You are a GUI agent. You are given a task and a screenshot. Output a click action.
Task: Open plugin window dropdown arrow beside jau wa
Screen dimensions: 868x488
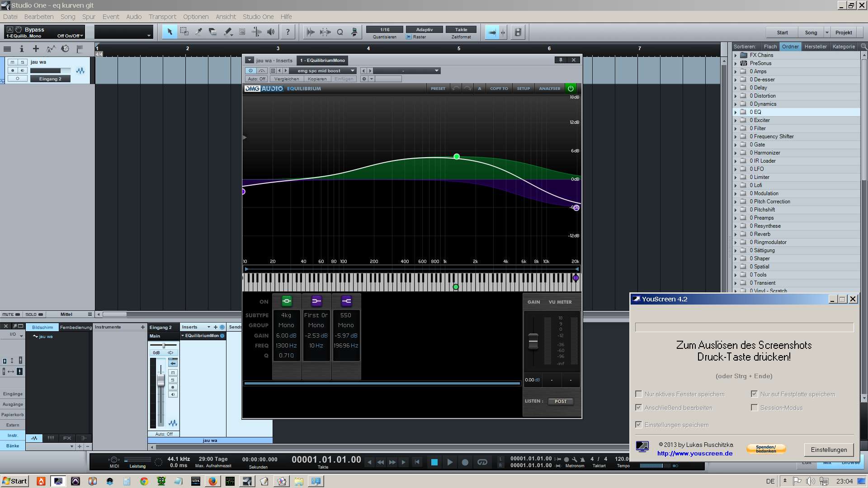250,60
